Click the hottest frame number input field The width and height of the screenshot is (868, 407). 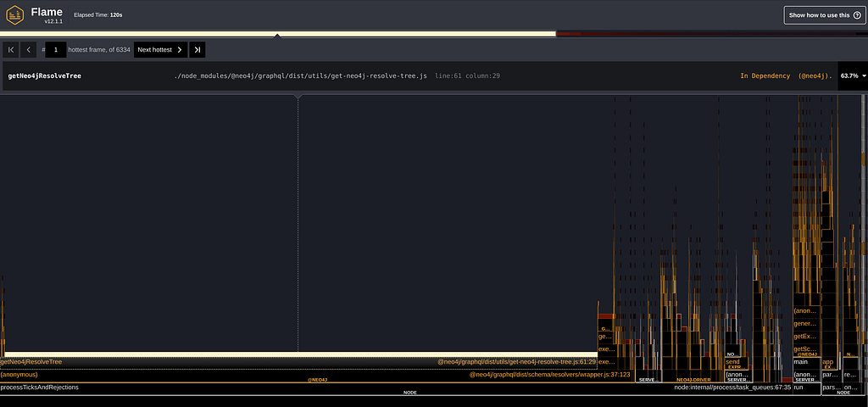point(56,50)
